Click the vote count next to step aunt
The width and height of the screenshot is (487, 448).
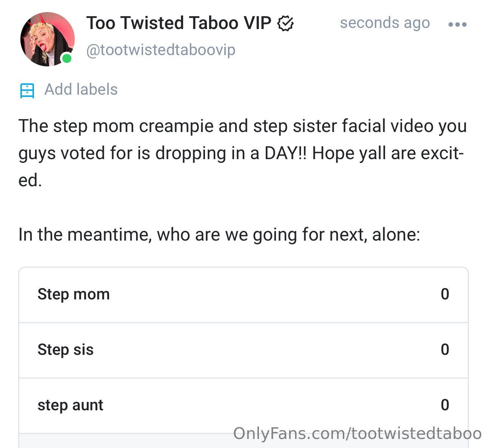tap(445, 405)
